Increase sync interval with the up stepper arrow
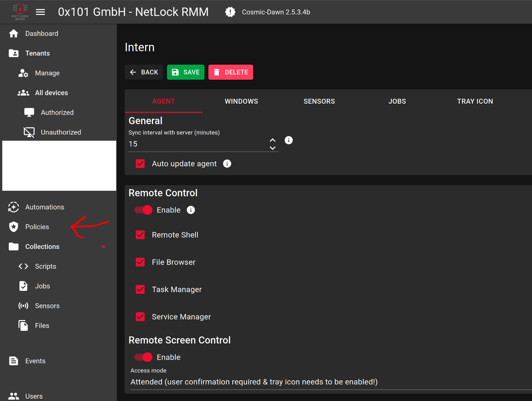This screenshot has width=532, height=401. (273, 139)
